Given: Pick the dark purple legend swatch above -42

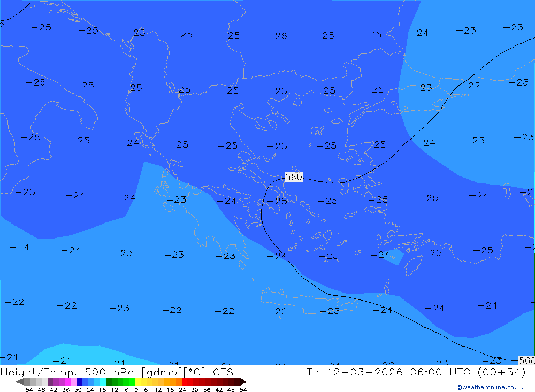Looking at the screenshot, I should [x=50, y=382].
